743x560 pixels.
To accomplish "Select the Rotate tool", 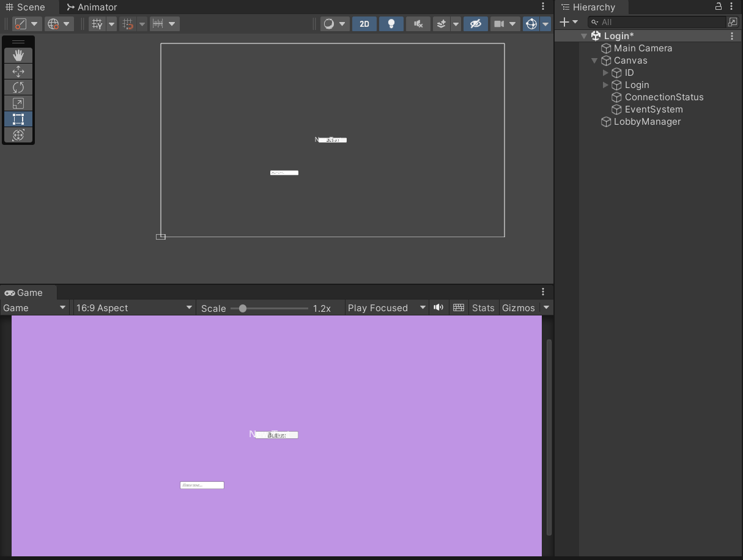I will [18, 87].
